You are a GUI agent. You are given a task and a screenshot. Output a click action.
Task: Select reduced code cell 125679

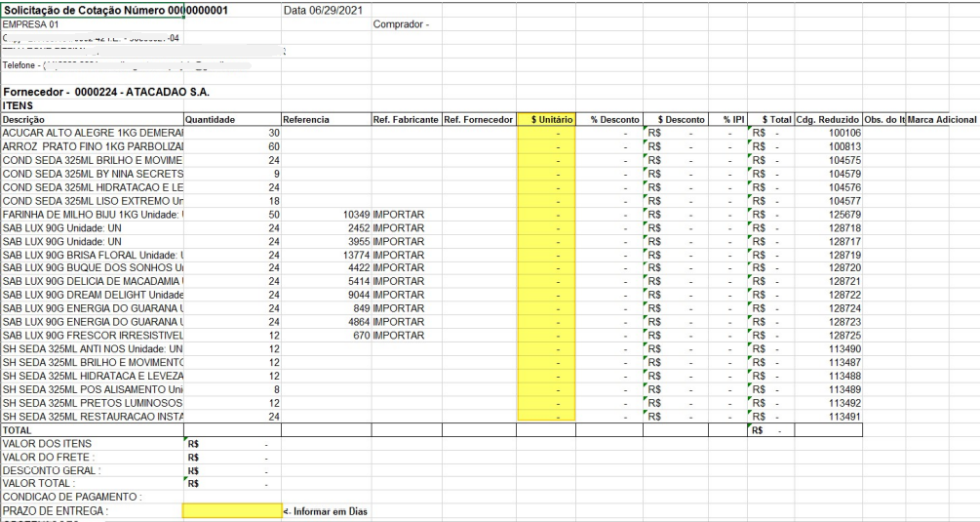coord(829,215)
